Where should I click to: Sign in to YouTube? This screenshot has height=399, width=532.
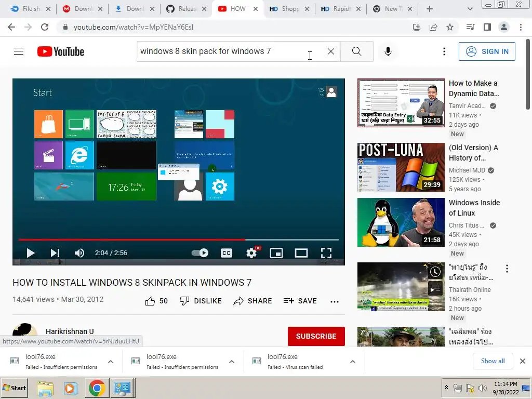(x=487, y=51)
